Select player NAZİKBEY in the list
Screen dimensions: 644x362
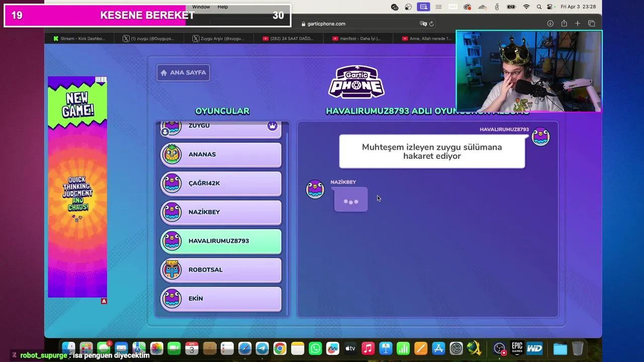(221, 212)
